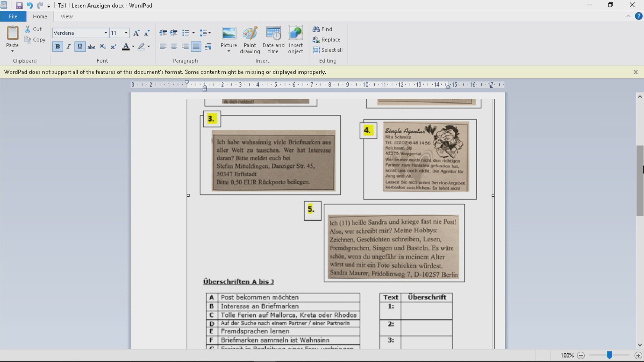Insert a Paint drawing
Screen dimensions: 644x362
point(250,40)
